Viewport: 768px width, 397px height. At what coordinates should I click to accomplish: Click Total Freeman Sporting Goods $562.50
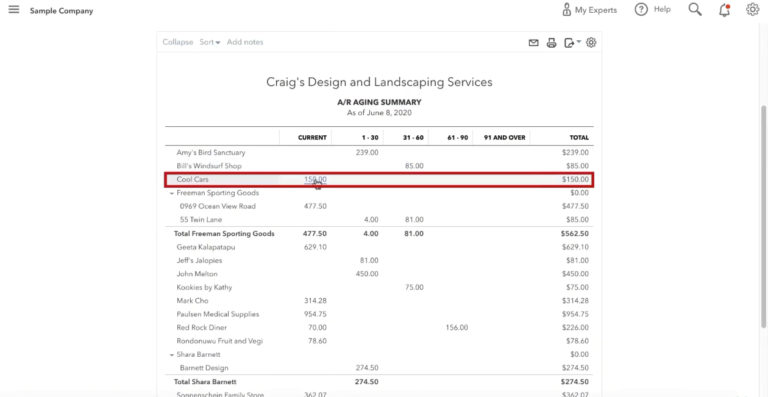tap(575, 234)
